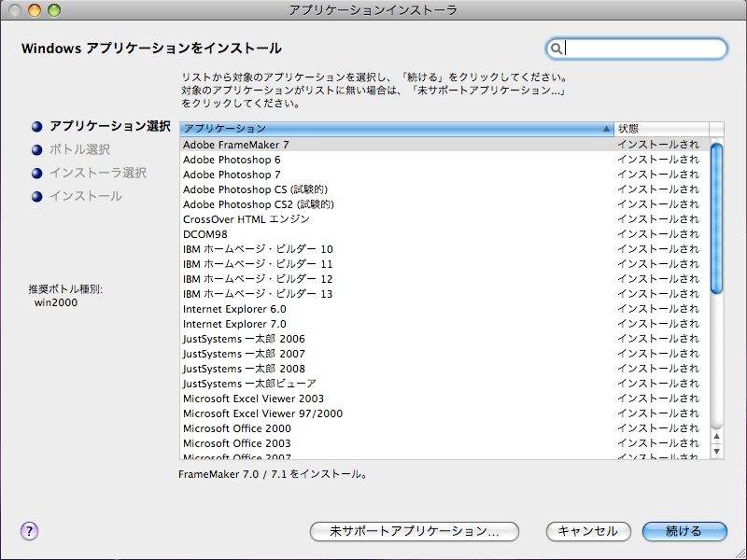Click the scrollbar up arrow at bottom
This screenshot has height=560, width=747.
click(717, 436)
